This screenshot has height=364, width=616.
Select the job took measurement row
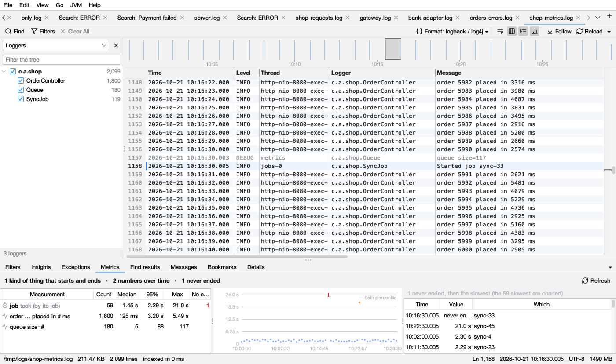[106, 305]
